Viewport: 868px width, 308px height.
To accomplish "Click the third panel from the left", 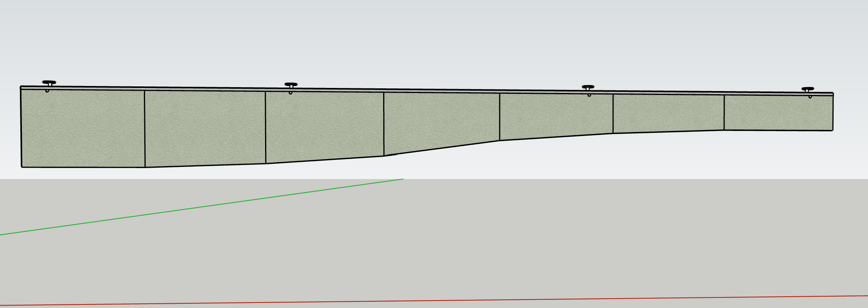I will pyautogui.click(x=325, y=127).
